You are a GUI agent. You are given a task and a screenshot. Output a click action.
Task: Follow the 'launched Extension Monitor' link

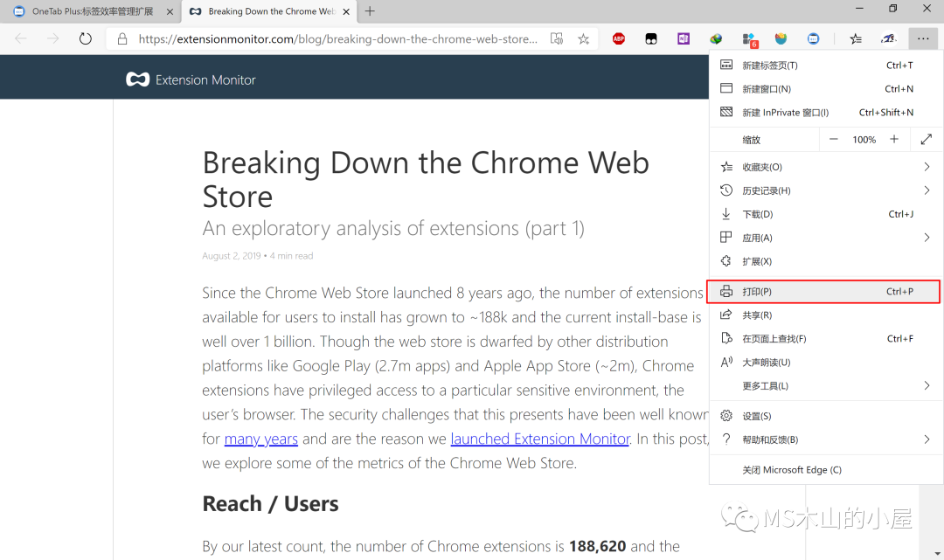(540, 439)
